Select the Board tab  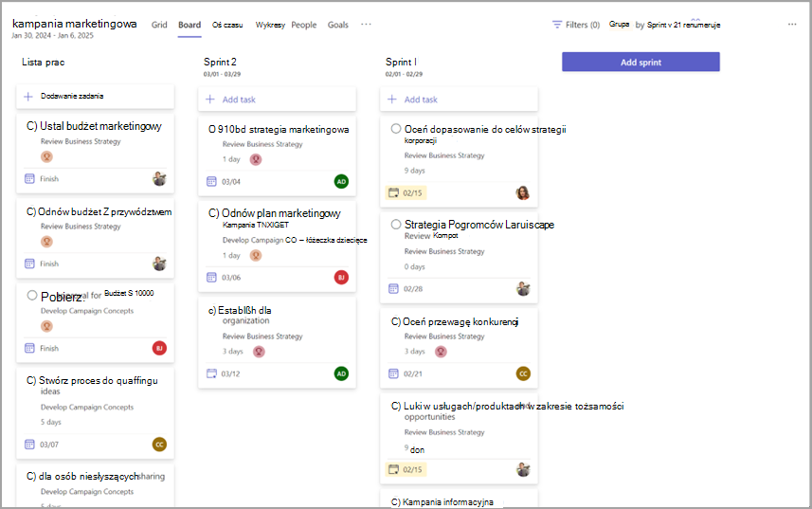189,25
